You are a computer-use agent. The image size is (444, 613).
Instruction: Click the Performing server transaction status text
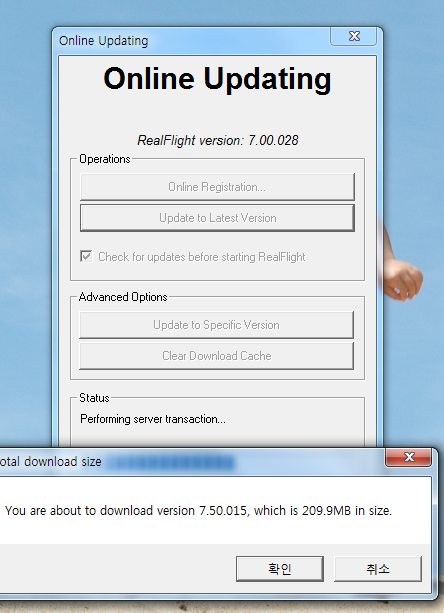(153, 419)
